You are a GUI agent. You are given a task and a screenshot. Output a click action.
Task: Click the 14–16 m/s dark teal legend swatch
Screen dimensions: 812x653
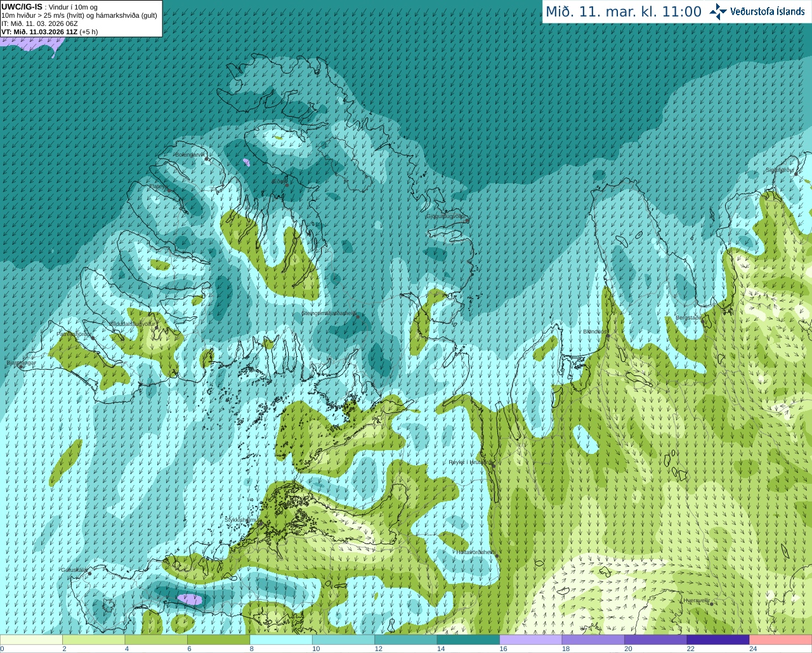(468, 640)
